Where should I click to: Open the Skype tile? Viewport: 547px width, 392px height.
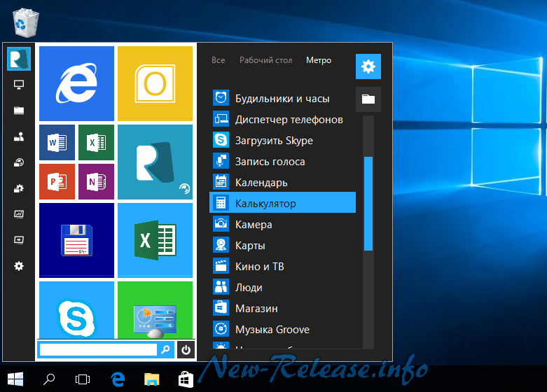point(76,310)
